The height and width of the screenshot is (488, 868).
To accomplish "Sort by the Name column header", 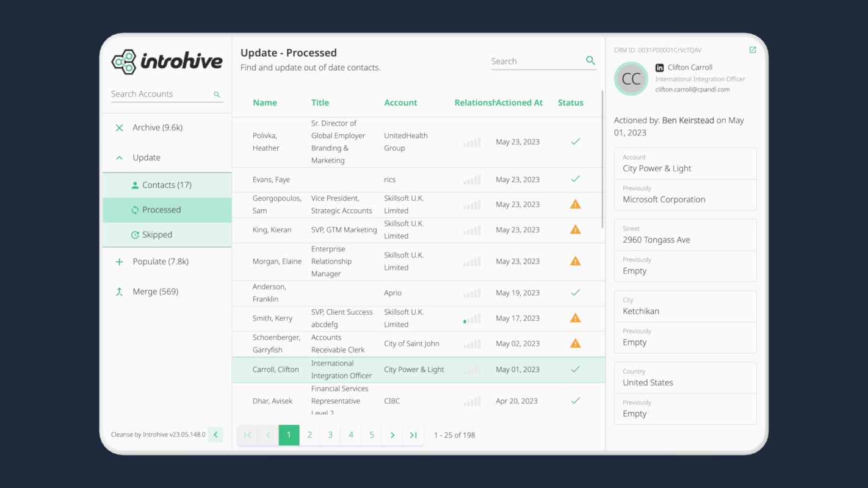I will pos(265,102).
